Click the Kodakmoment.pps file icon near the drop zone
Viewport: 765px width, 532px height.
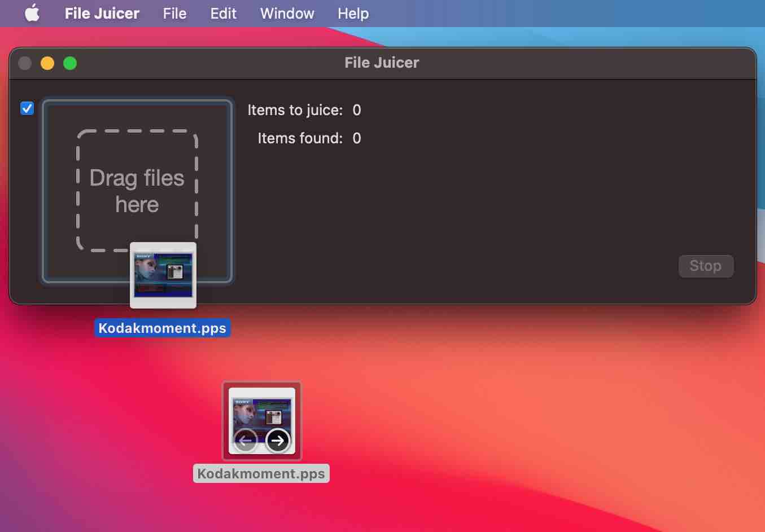tap(163, 275)
